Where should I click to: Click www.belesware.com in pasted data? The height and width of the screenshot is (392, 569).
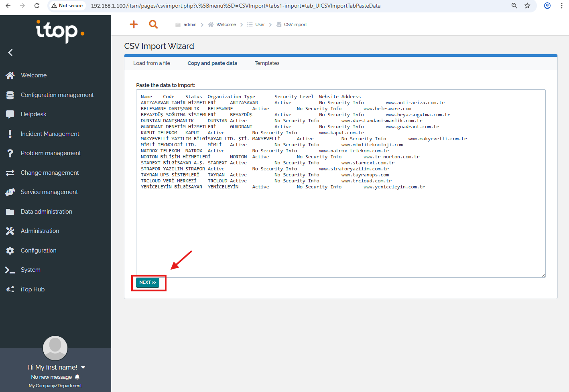tap(387, 109)
